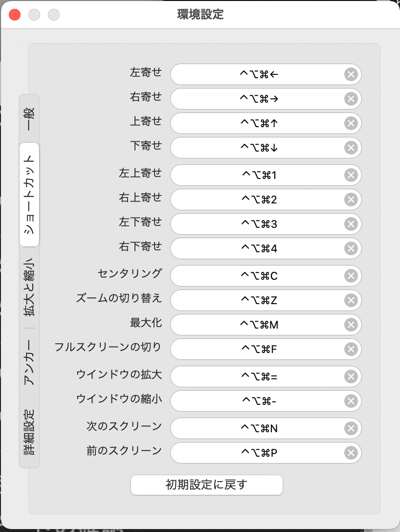The height and width of the screenshot is (532, 400).
Task: Delete the 前のスクリーン shortcut using clear icon
Action: click(351, 453)
